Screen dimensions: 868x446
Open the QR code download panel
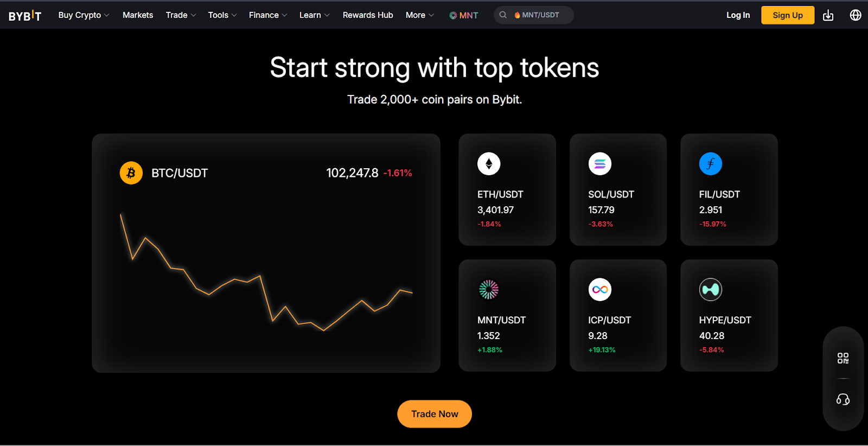(x=843, y=359)
